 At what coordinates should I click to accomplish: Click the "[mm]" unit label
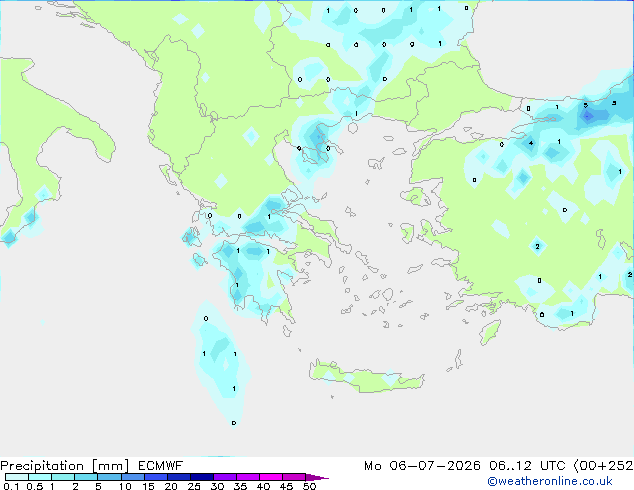(x=110, y=466)
